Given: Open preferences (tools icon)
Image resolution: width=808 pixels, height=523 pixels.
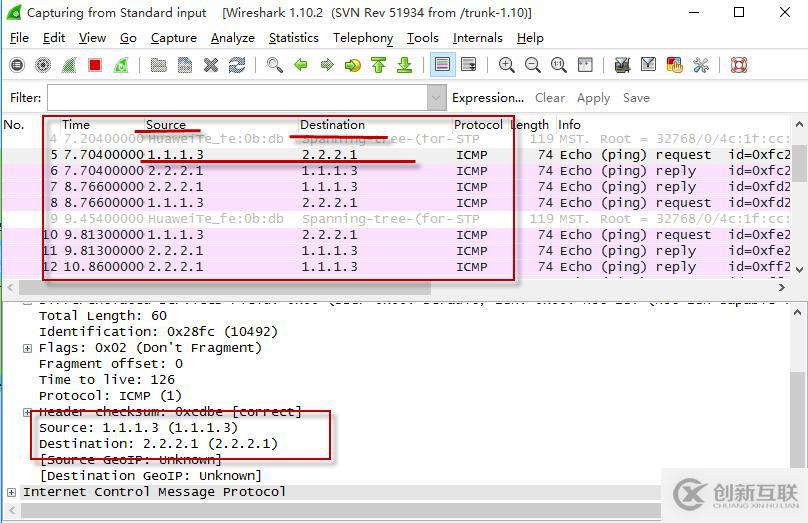Looking at the screenshot, I should coord(701,65).
